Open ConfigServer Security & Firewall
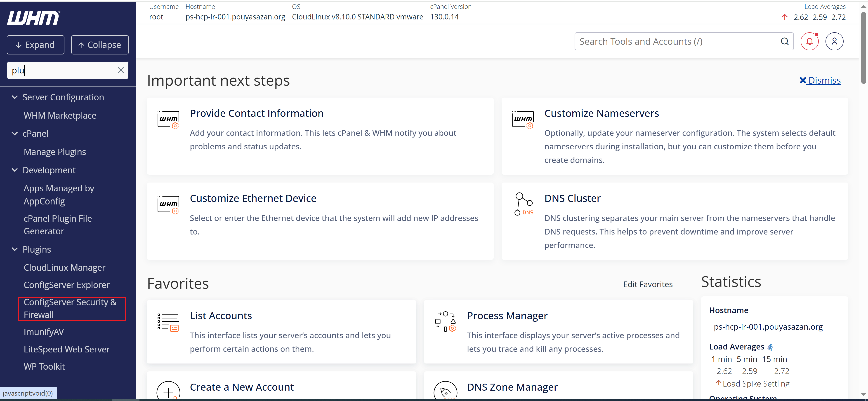 70,308
